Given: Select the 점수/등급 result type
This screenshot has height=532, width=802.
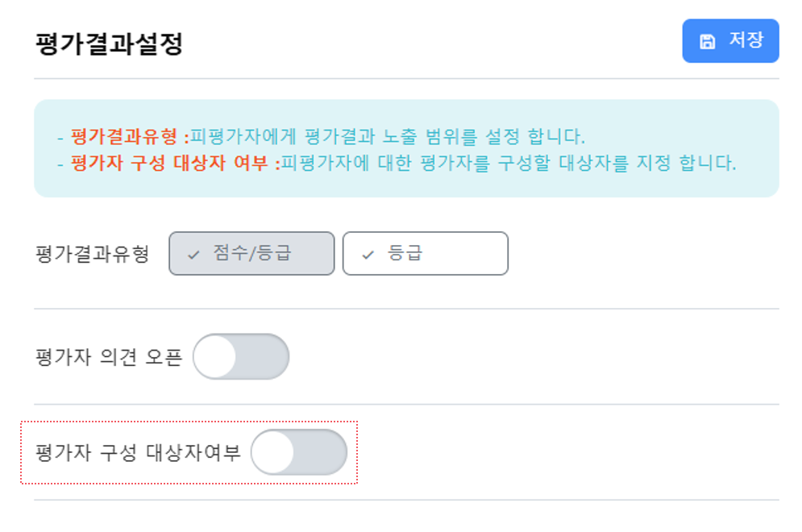Looking at the screenshot, I should click(251, 254).
